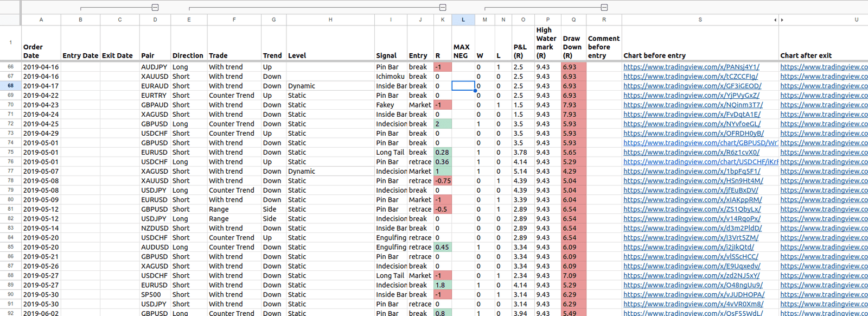The height and width of the screenshot is (316, 868).
Task: Open the E9Uqxedv TradingView chart link
Action: tap(691, 266)
